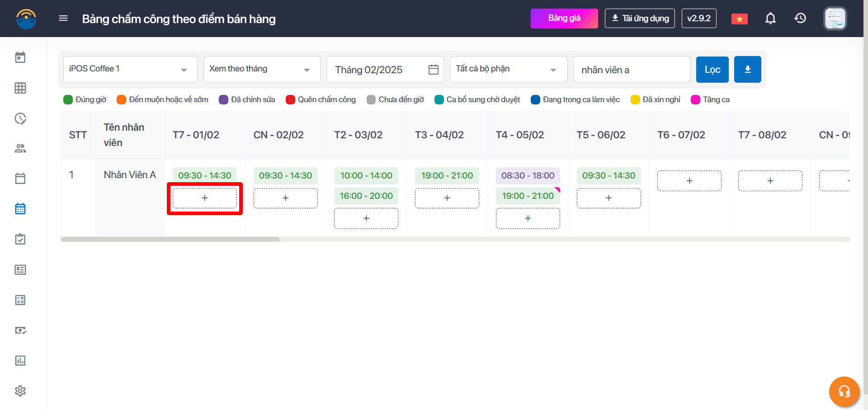Expand the Xem theo tháng view dropdown
The height and width of the screenshot is (410, 868).
[262, 70]
